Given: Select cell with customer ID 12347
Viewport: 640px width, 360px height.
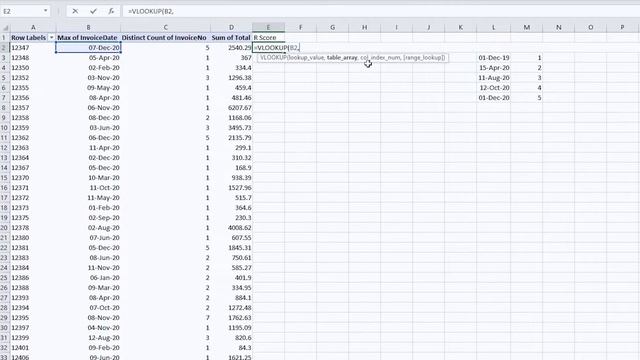Looking at the screenshot, I should click(33, 48).
